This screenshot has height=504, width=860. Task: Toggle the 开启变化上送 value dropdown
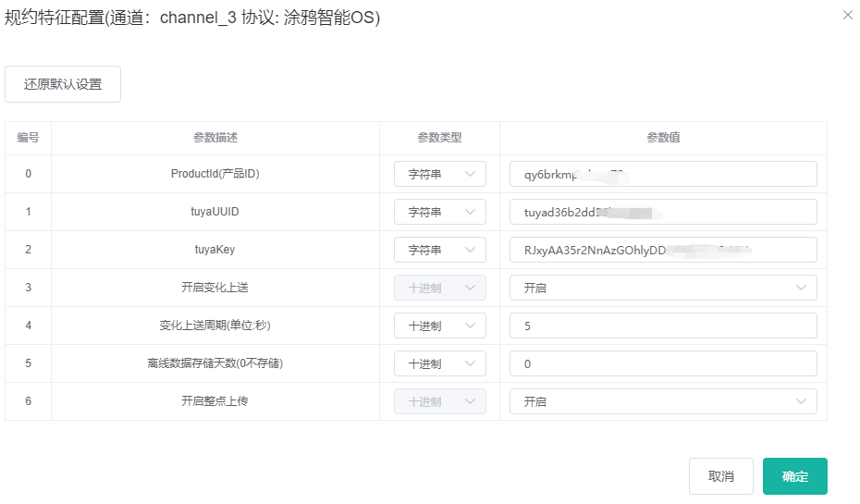pos(662,288)
